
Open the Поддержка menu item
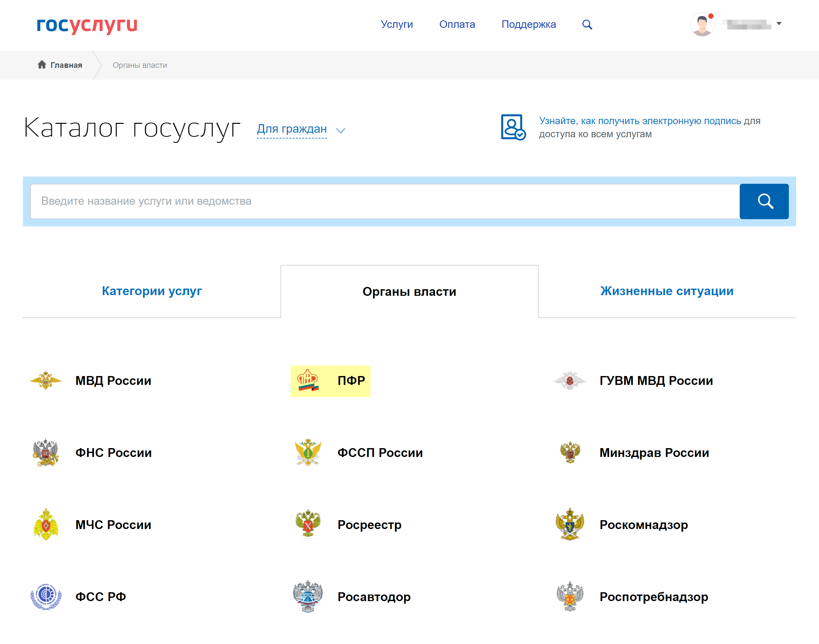[528, 24]
